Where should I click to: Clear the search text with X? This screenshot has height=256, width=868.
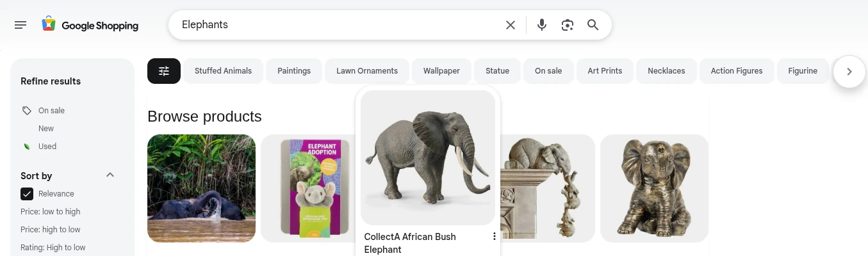pyautogui.click(x=511, y=25)
